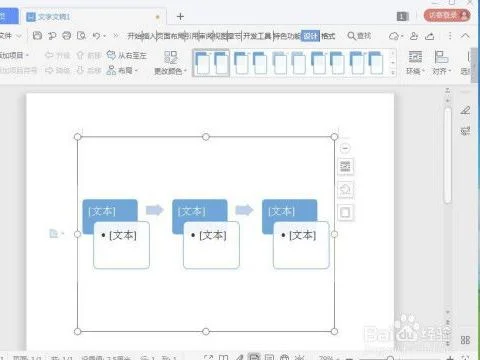Screen dimensions: 480x360
Task: Click the pen icon in right sidebar
Action: point(465,110)
